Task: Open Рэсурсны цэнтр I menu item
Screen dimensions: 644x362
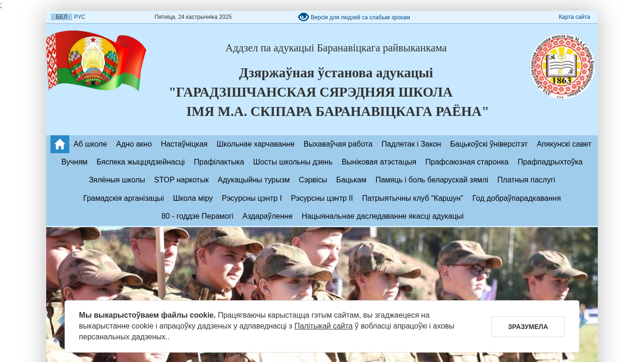Action: (252, 198)
